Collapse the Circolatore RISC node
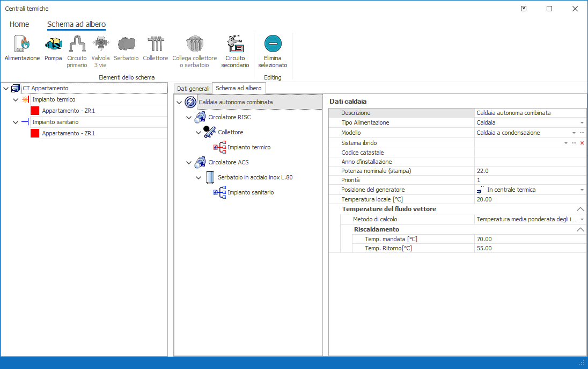 pos(189,117)
